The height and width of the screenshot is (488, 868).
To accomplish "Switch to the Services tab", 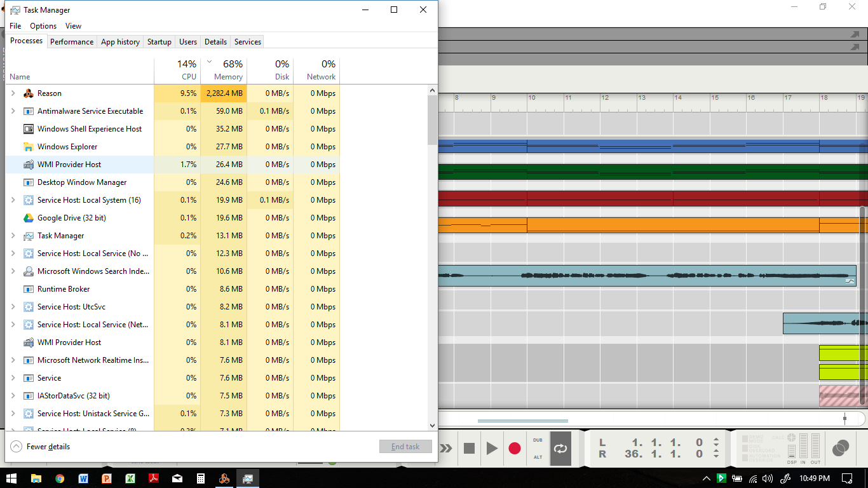I will 248,42.
